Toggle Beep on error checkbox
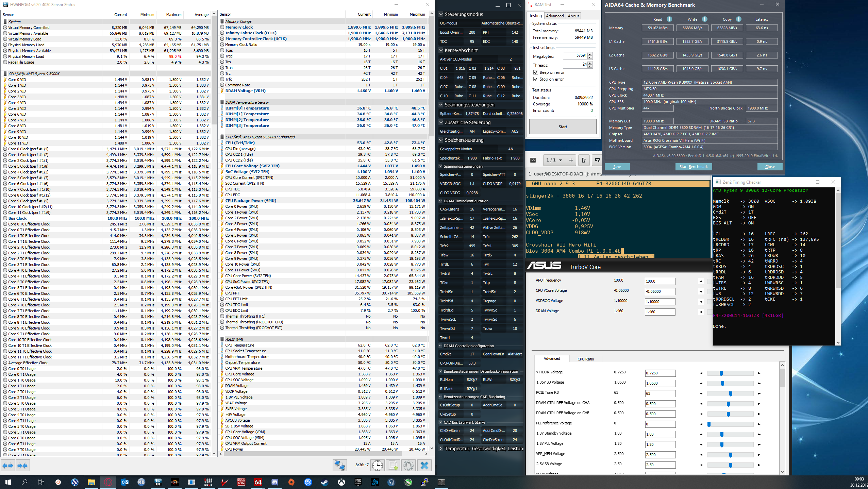The height and width of the screenshot is (489, 868). tap(536, 72)
